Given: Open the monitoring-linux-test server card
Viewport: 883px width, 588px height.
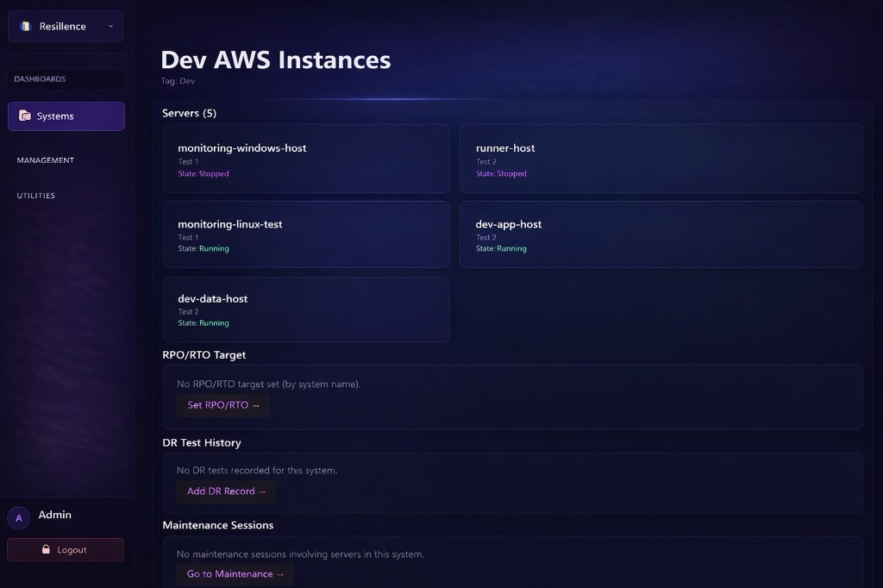Looking at the screenshot, I should click(306, 235).
